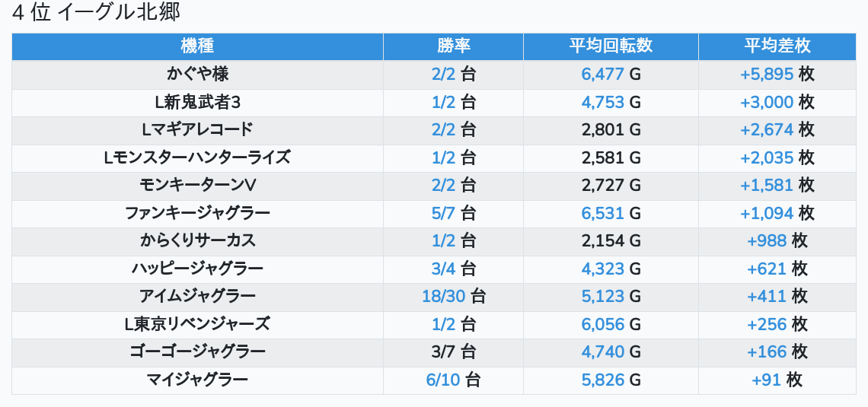This screenshot has width=868, height=407.
Task: Select the Lモンスターハンターライズ row name
Action: pos(197,157)
